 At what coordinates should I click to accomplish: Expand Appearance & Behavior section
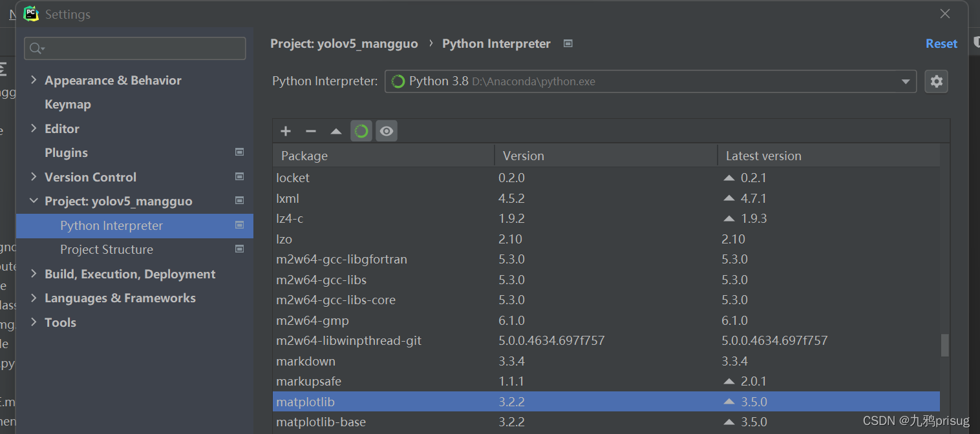coord(34,80)
